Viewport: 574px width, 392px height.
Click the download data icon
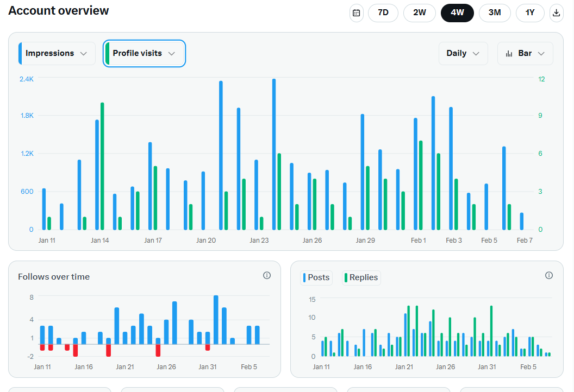pyautogui.click(x=556, y=13)
